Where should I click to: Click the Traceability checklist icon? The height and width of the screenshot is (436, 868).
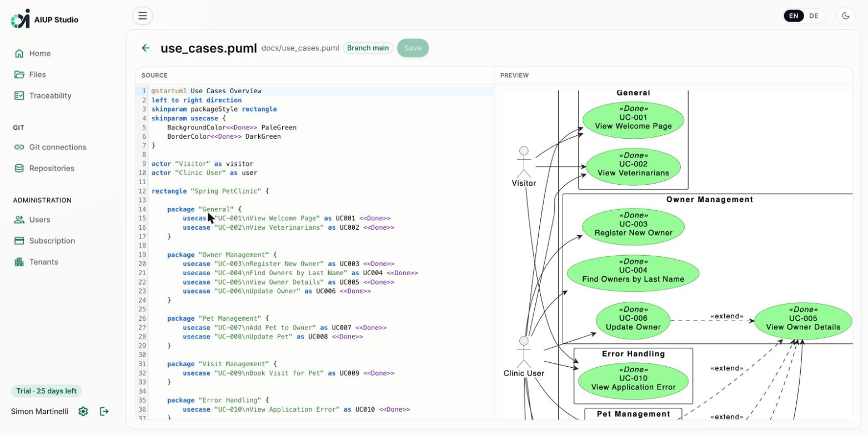(19, 95)
